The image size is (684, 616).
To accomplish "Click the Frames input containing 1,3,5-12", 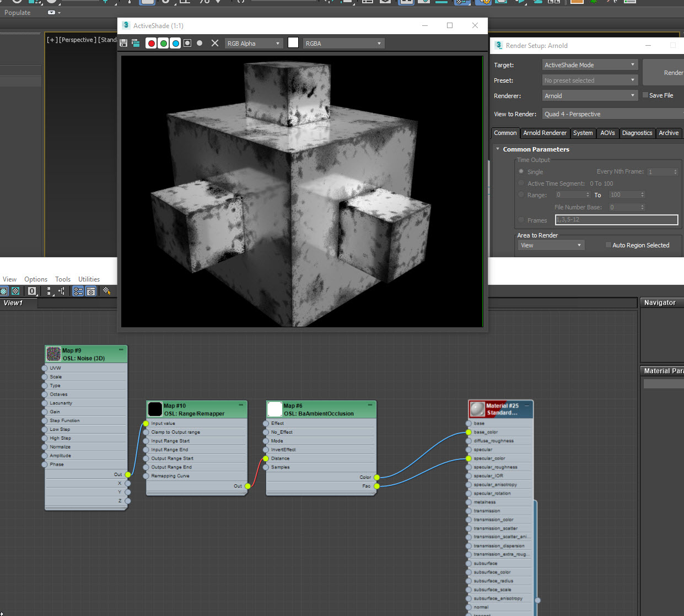I will (x=616, y=220).
